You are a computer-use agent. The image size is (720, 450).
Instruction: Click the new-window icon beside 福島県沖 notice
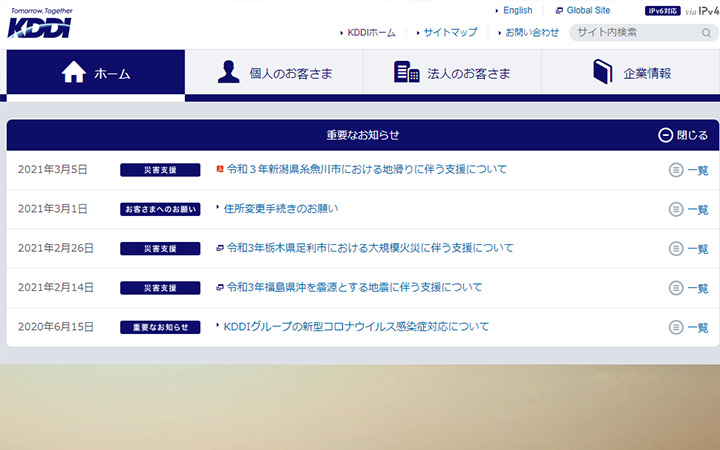pyautogui.click(x=220, y=287)
